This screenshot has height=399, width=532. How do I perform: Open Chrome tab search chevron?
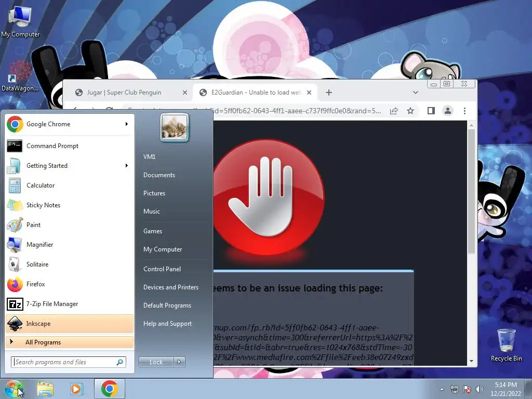[x=415, y=92]
